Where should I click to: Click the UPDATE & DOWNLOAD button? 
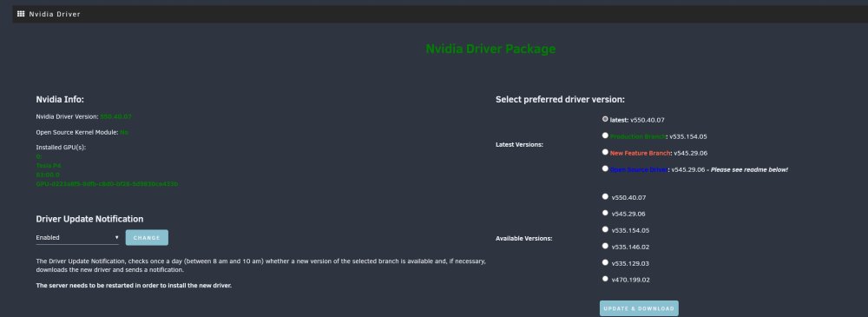pyautogui.click(x=639, y=308)
